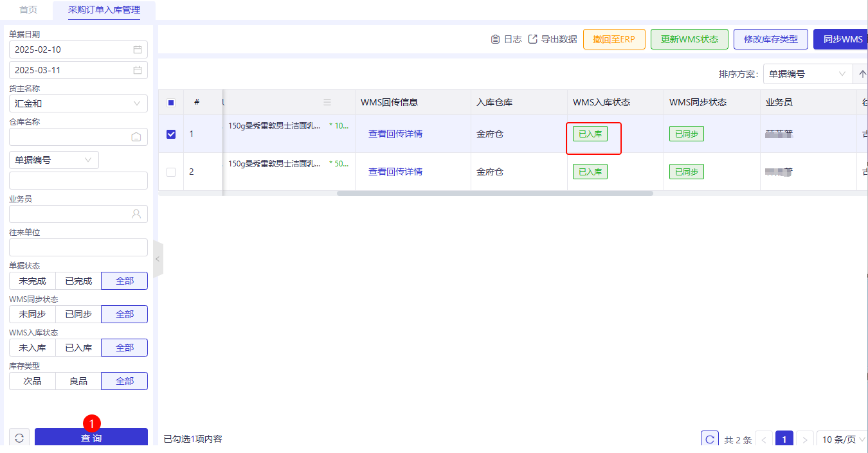This screenshot has height=453, width=868.
Task: Click the reset icon beside 查询 button
Action: [x=19, y=438]
